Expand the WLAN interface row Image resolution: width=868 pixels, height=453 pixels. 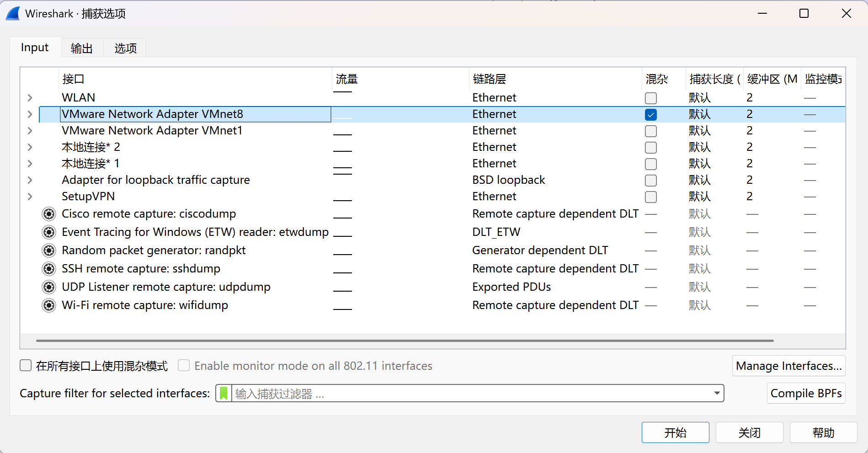point(30,98)
